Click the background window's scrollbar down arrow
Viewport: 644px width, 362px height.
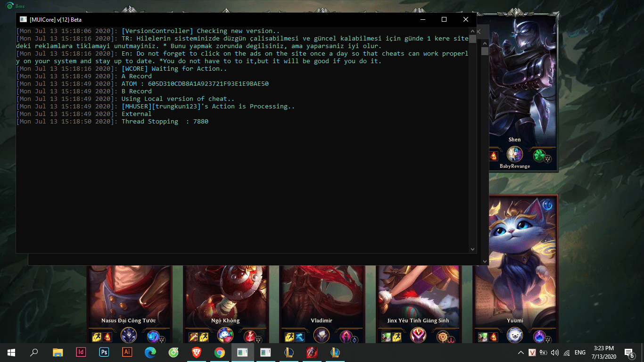pos(485,261)
